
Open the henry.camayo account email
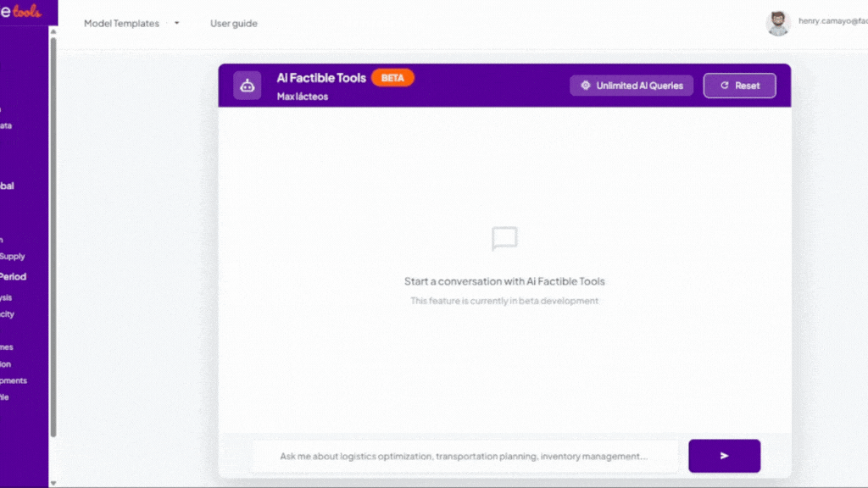[x=832, y=21]
